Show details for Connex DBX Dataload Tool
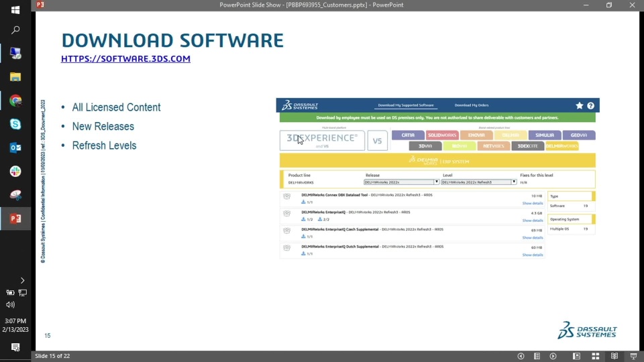This screenshot has width=644, height=362. [x=532, y=203]
